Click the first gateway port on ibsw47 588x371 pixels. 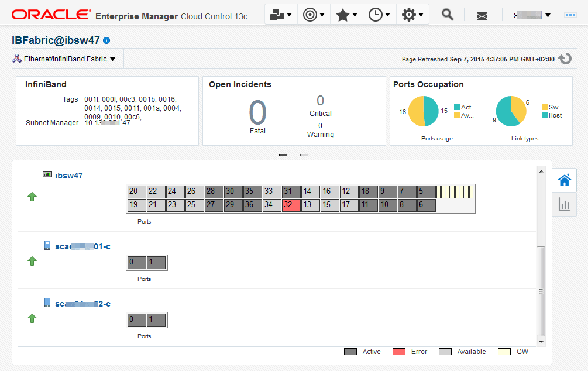[x=438, y=192]
